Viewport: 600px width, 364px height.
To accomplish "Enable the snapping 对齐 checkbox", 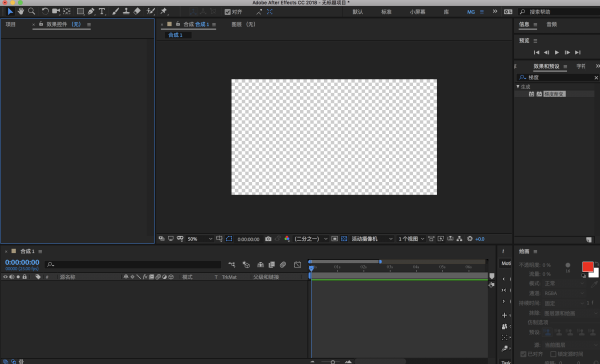I will pyautogui.click(x=228, y=12).
